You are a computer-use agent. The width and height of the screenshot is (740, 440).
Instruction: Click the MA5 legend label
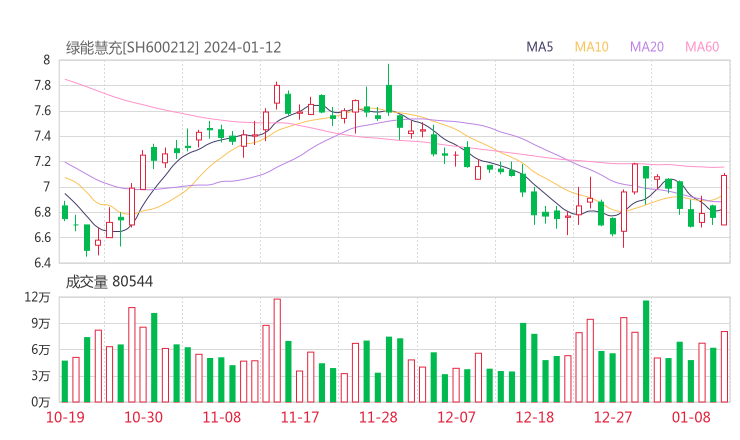point(539,47)
